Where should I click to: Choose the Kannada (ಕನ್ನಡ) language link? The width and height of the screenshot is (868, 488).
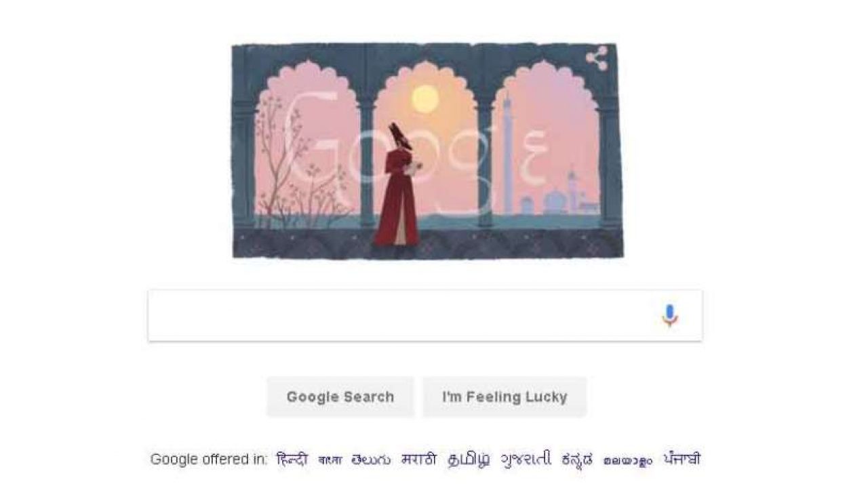tap(577, 460)
